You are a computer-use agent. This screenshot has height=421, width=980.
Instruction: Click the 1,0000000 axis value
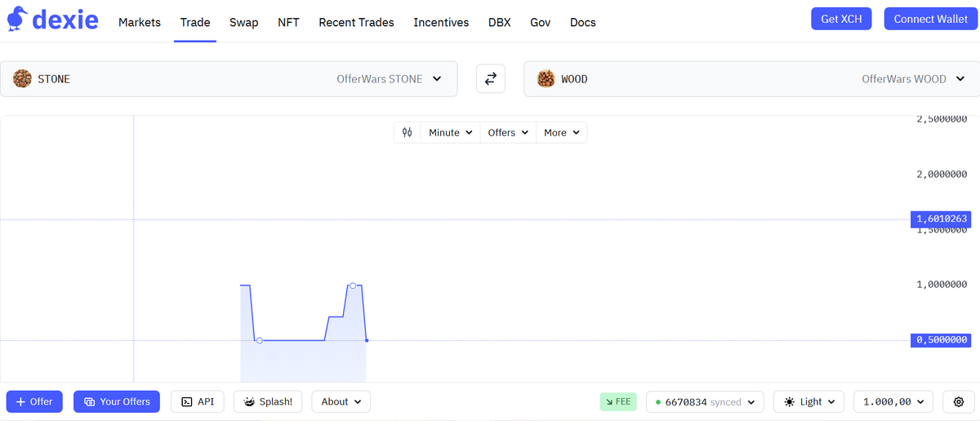(942, 284)
